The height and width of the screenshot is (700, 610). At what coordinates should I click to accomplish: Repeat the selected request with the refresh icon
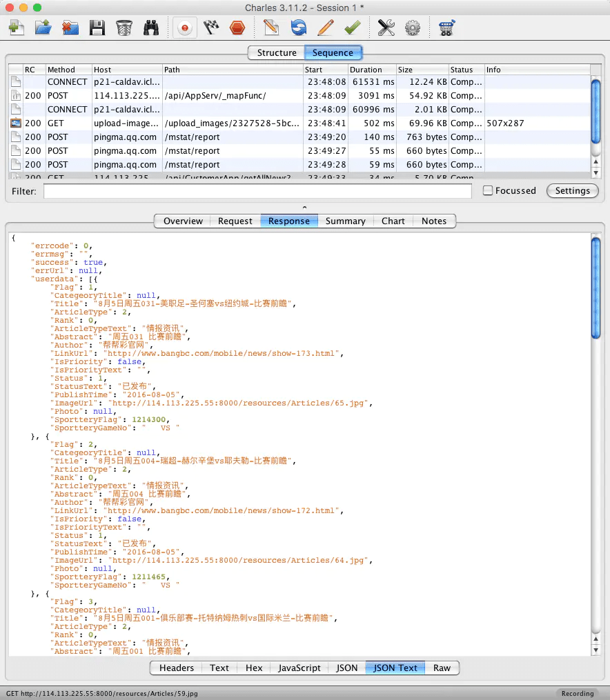(298, 28)
